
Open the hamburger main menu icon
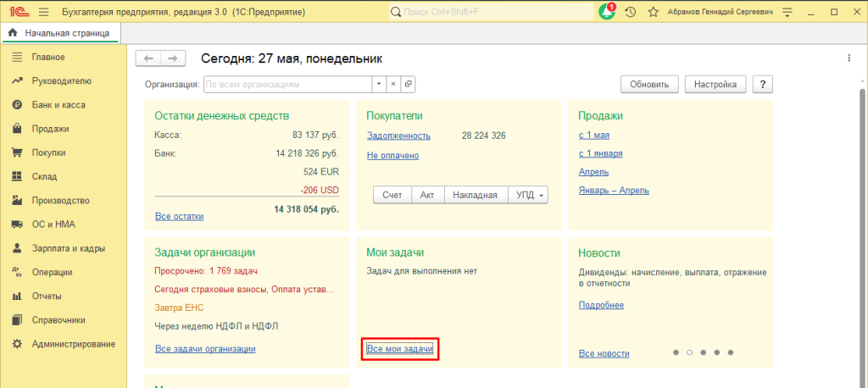pos(44,12)
